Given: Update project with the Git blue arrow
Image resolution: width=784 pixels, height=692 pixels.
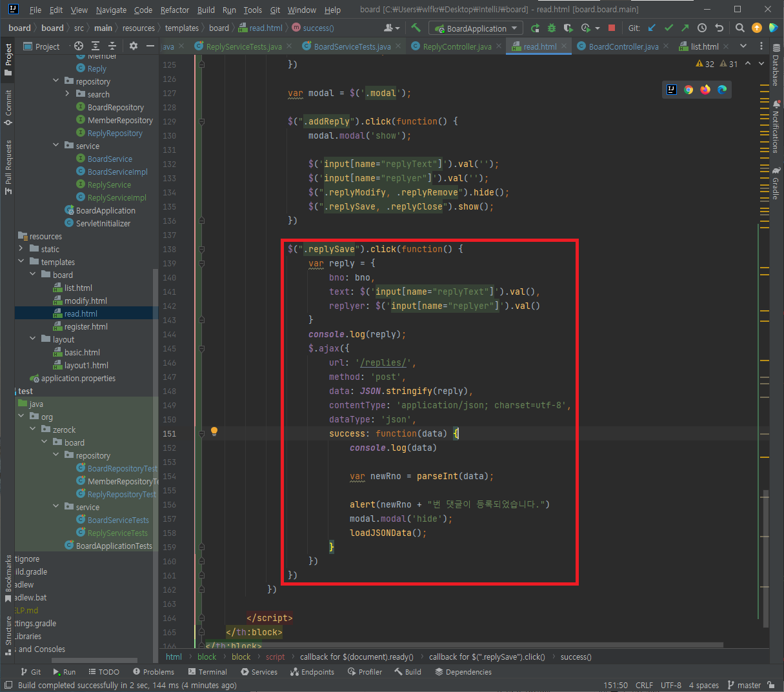Looking at the screenshot, I should tap(652, 28).
